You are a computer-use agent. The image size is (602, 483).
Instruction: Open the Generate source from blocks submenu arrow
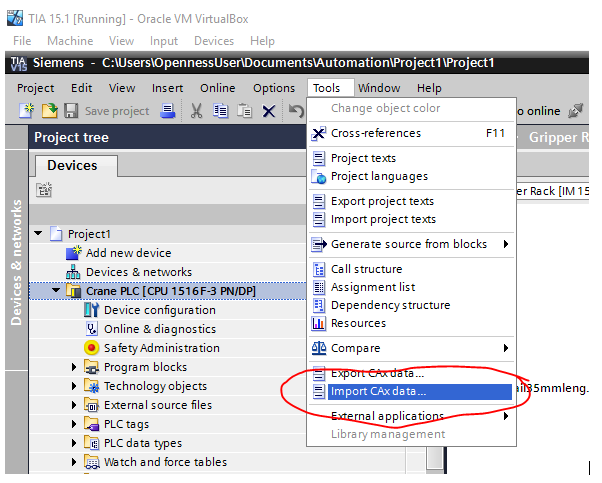506,244
